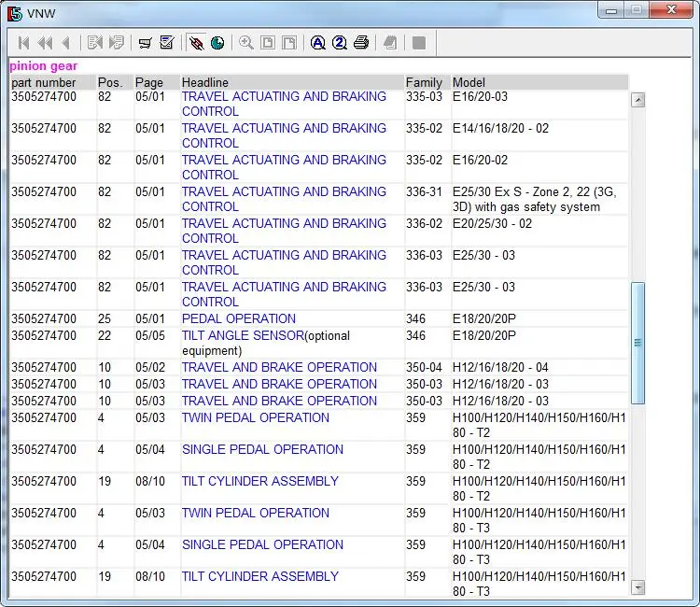Open TRAVEL ACTUATING link for E25/30 Ex S
The width and height of the screenshot is (700, 607).
(284, 199)
